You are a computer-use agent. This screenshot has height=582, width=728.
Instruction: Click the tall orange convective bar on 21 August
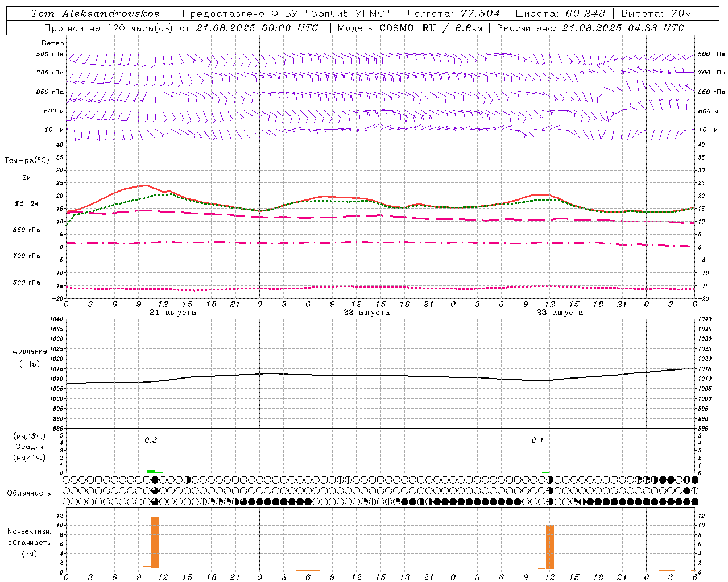pos(155,542)
